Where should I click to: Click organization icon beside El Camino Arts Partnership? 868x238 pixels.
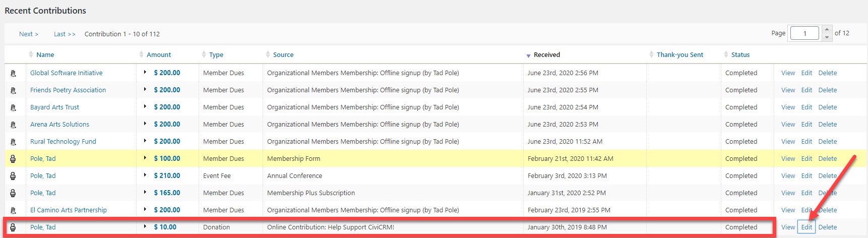13,210
